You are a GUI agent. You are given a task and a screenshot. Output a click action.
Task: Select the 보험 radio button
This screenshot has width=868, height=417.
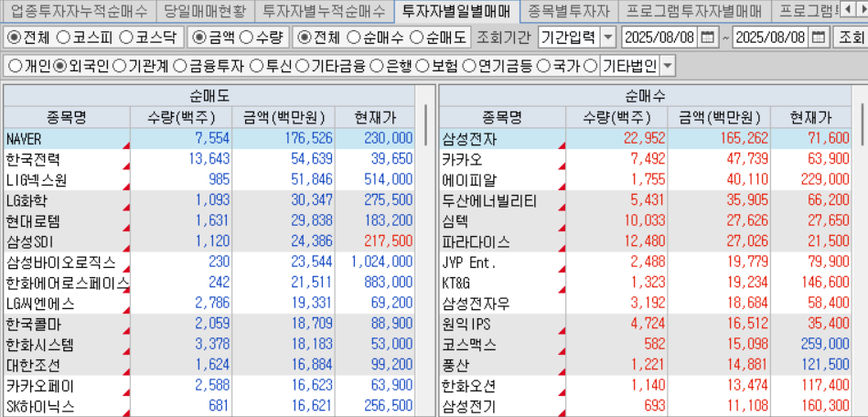point(423,67)
